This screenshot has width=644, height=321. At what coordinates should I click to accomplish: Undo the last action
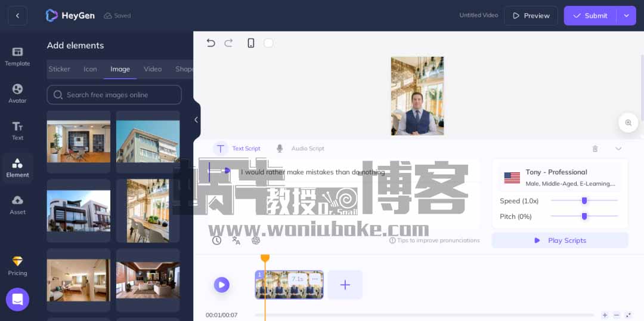tap(210, 43)
